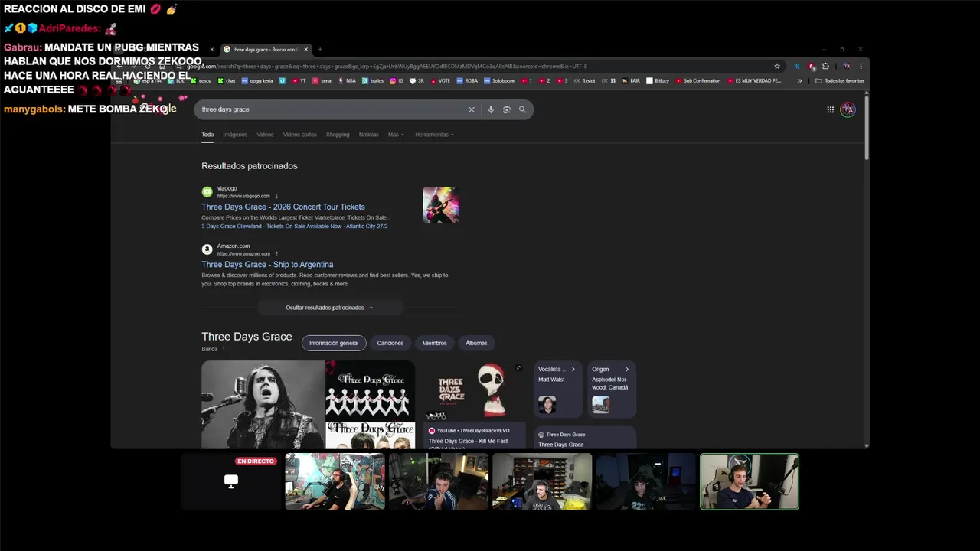The image size is (980, 551).
Task: Click the Amazon site favicon
Action: 207,249
